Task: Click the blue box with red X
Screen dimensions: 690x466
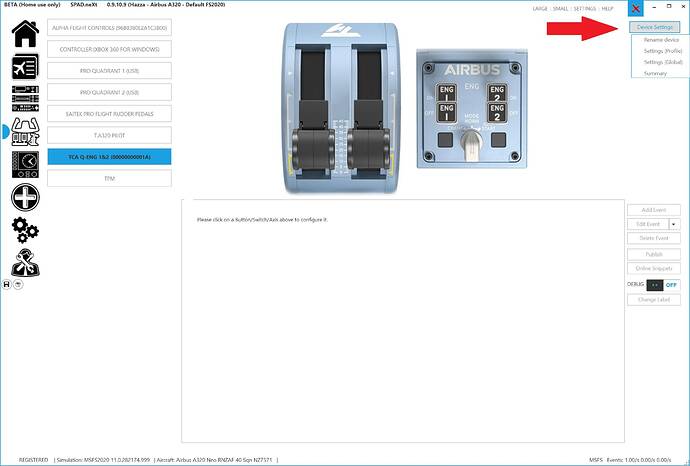Action: [635, 8]
